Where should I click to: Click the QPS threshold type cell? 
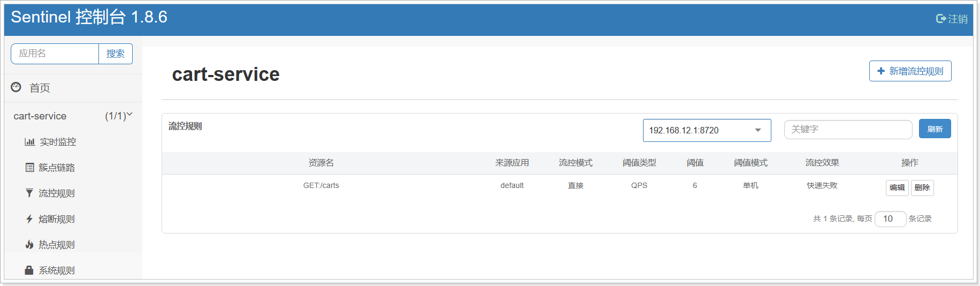click(639, 185)
